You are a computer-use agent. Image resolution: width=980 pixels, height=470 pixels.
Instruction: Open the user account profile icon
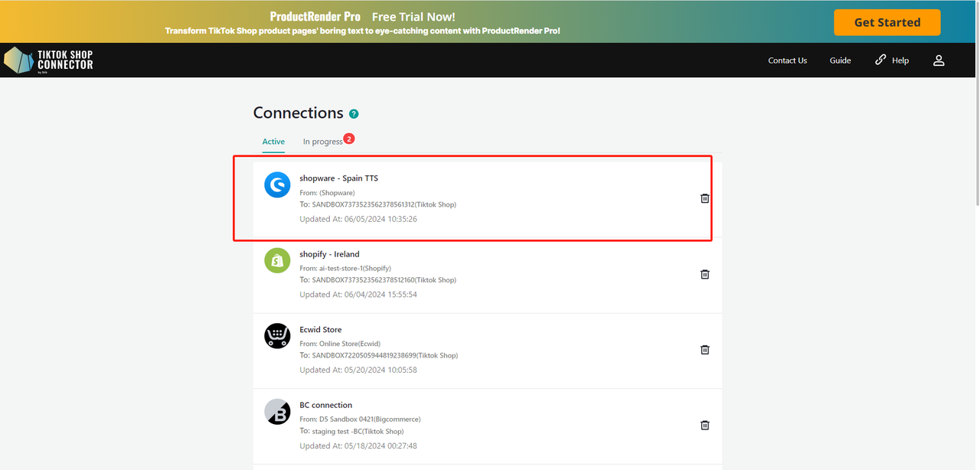939,60
